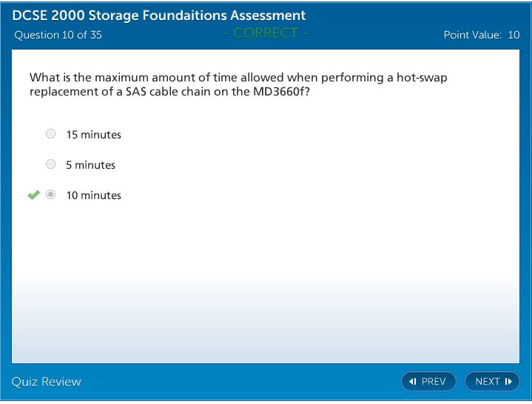Click the DCSE 2000 Storage assessment title

(159, 16)
